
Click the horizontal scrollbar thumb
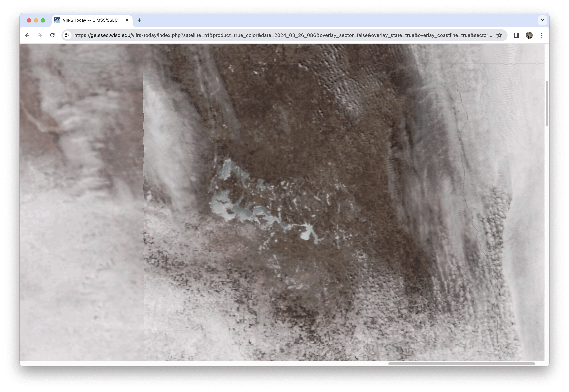pyautogui.click(x=461, y=364)
